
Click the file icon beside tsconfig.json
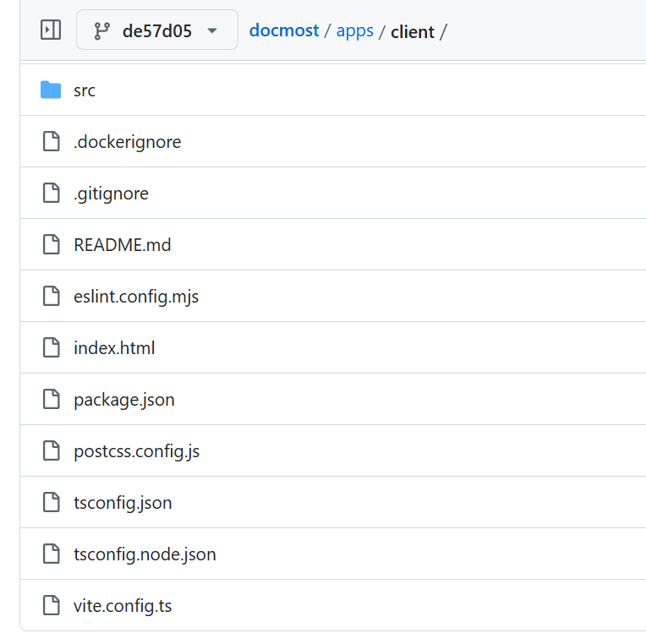coord(52,502)
